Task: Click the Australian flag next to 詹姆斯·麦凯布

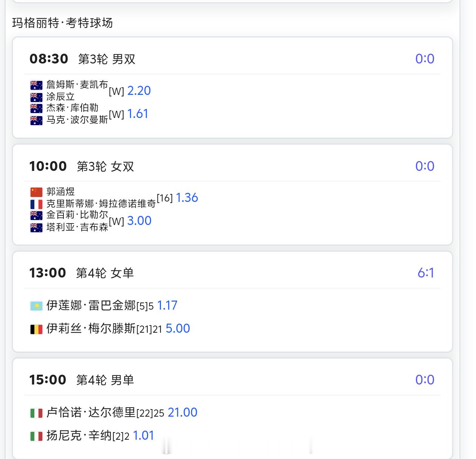Action: (x=36, y=85)
